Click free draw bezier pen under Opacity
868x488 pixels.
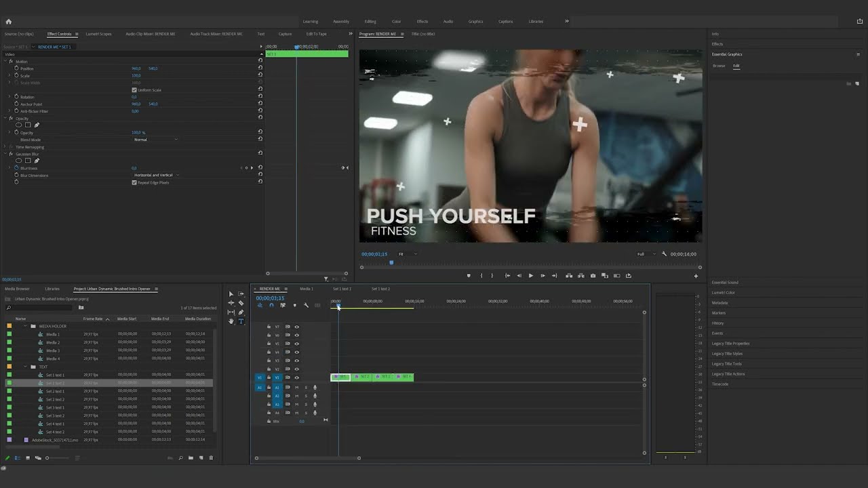37,125
